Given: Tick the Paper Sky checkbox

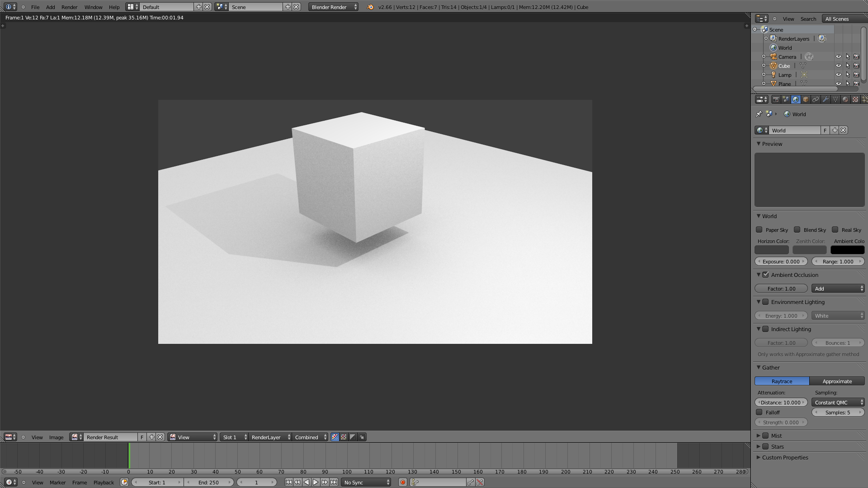Looking at the screenshot, I should [759, 230].
